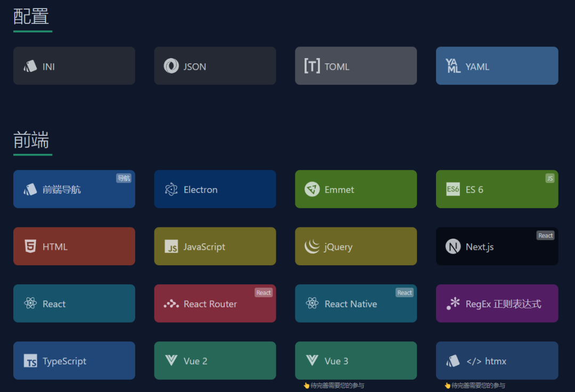Image resolution: width=575 pixels, height=392 pixels.
Task: Click the YAML logo icon
Action: pos(453,66)
